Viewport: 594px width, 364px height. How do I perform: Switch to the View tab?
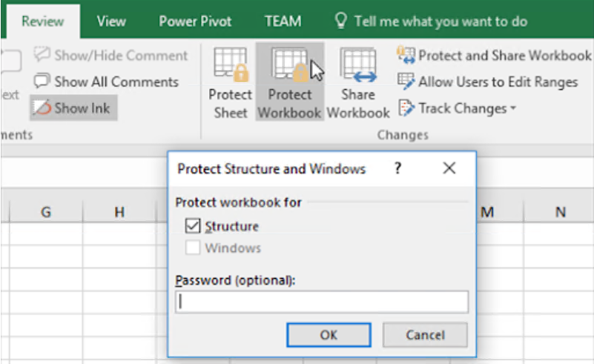(x=111, y=21)
